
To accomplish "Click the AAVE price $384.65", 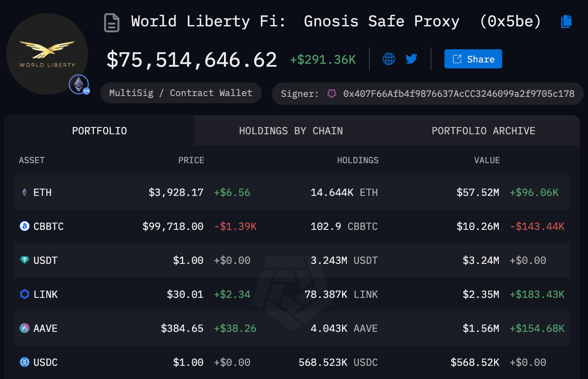I will (182, 328).
